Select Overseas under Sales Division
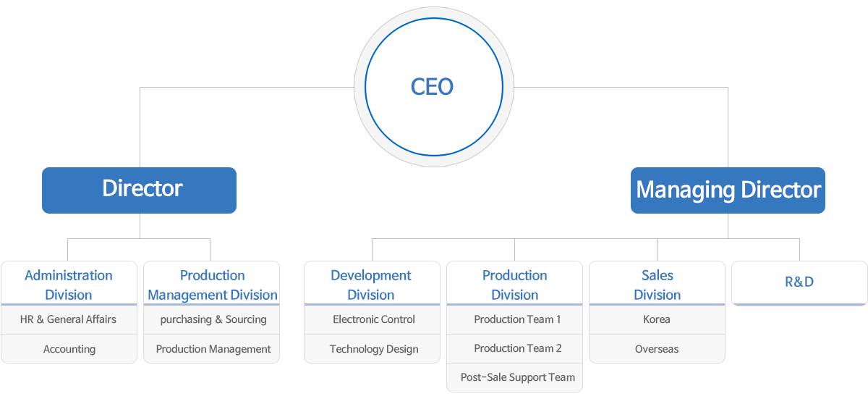The height and width of the screenshot is (399, 868). point(657,349)
